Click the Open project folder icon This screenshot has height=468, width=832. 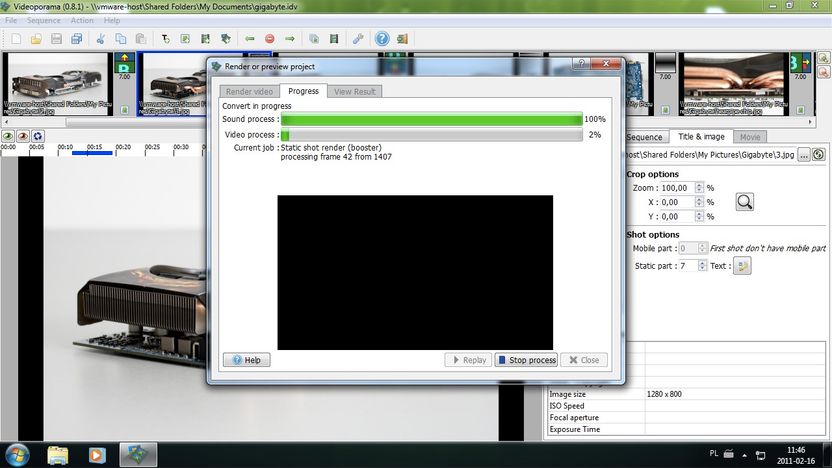pos(36,39)
